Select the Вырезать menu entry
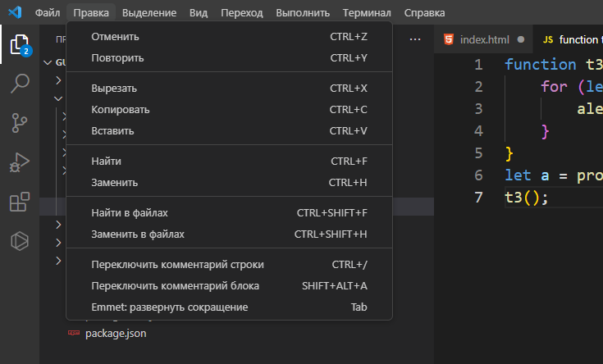Screen dimensions: 603x364 pos(229,88)
